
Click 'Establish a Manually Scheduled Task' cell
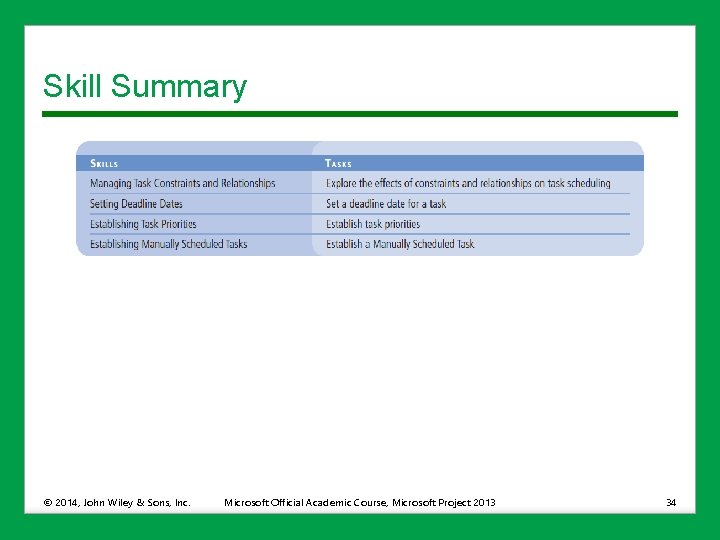(400, 244)
